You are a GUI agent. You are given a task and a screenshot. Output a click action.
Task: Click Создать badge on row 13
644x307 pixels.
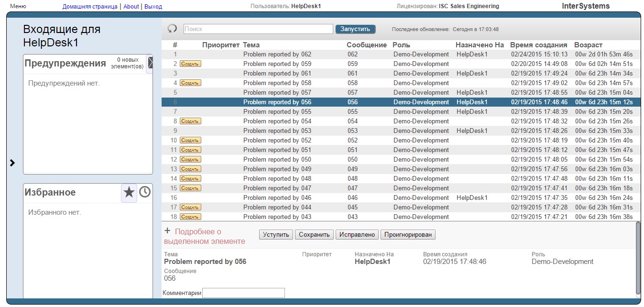190,169
